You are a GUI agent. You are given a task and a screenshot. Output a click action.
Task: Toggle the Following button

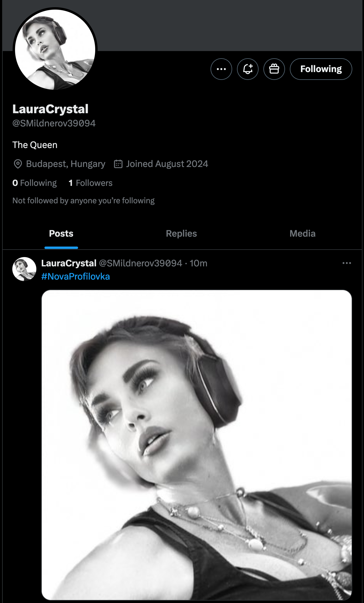(x=321, y=69)
